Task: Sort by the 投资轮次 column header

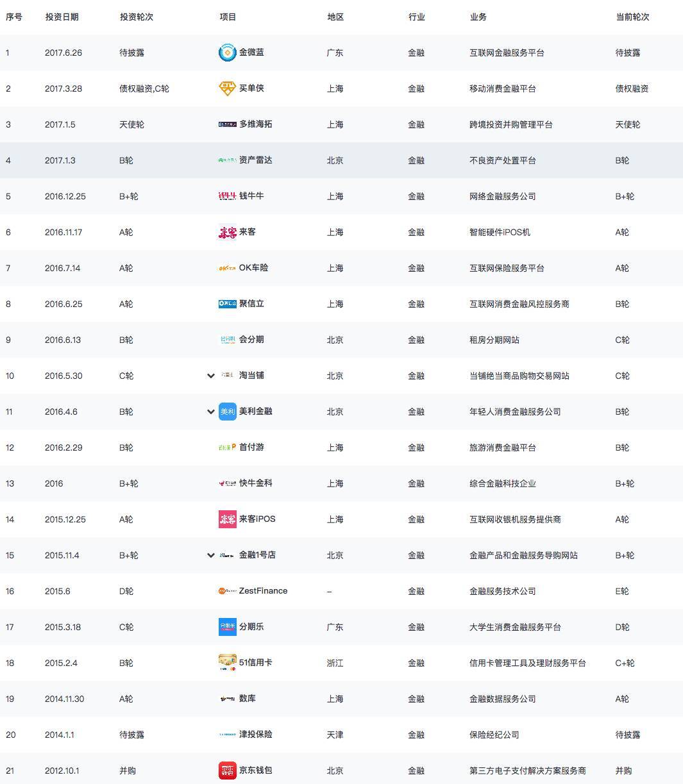Action: tap(137, 17)
